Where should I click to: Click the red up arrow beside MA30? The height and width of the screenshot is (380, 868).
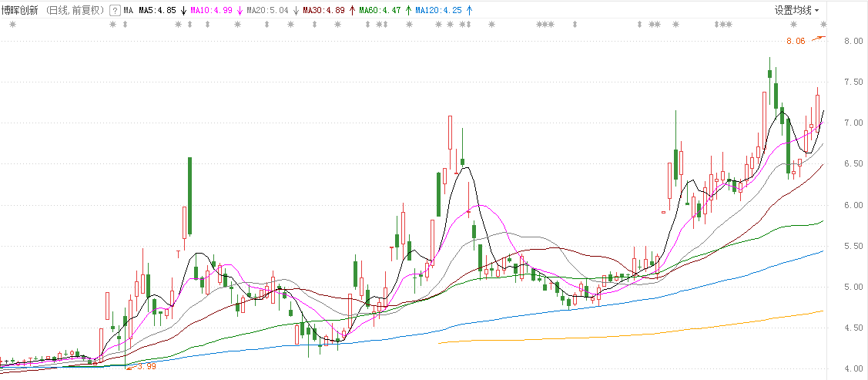pyautogui.click(x=352, y=11)
